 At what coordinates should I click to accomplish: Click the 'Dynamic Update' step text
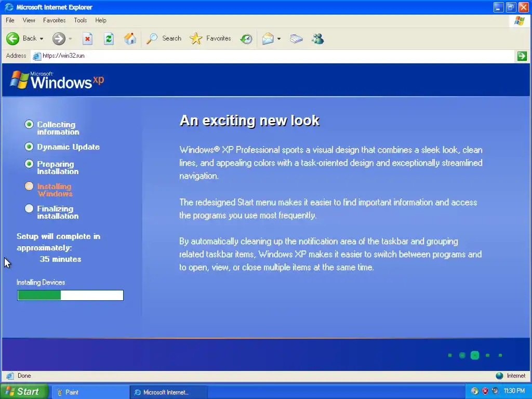pos(68,147)
